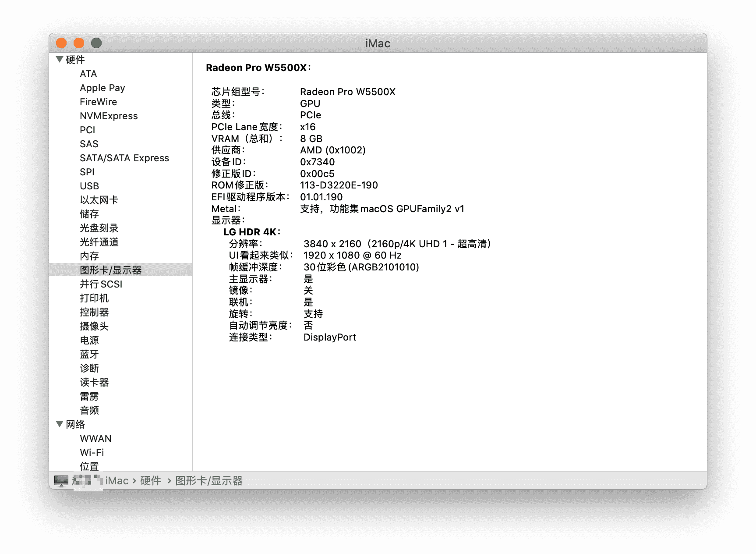
Task: Click the Metal support GPUFamily2 value
Action: tap(382, 209)
